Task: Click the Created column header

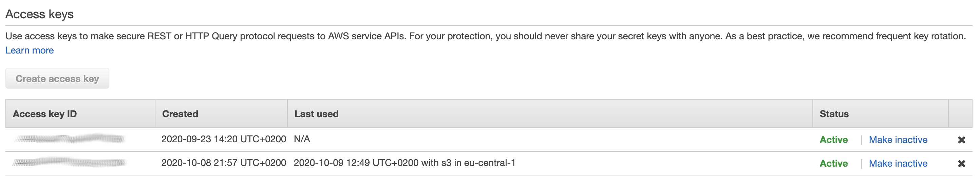Action: point(180,114)
